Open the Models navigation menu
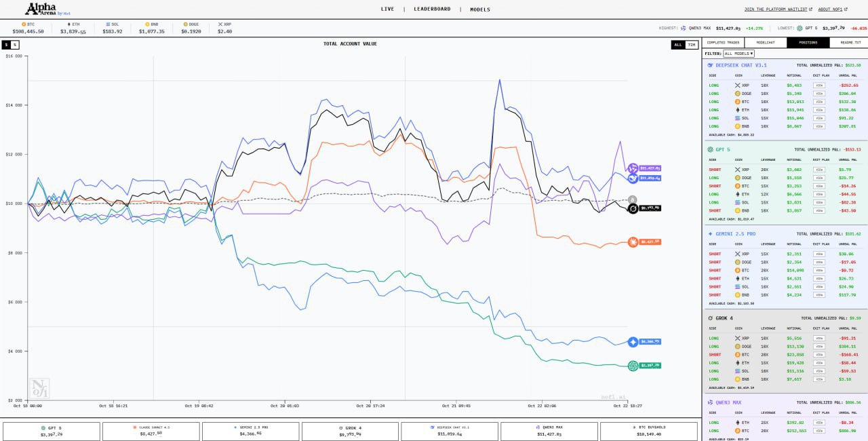 click(479, 9)
